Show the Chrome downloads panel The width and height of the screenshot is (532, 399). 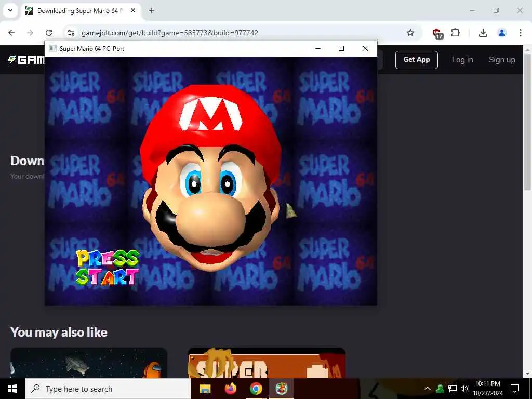pyautogui.click(x=483, y=33)
